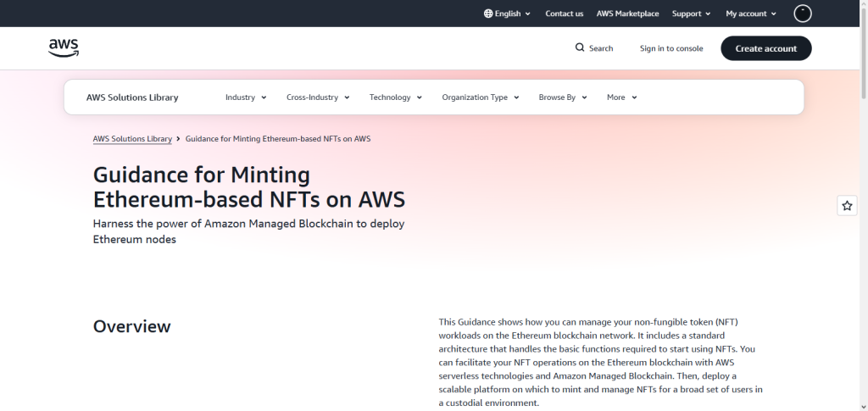The width and height of the screenshot is (868, 411).
Task: Click breadcrumb chevron after AWS Solutions Library
Action: tap(178, 139)
